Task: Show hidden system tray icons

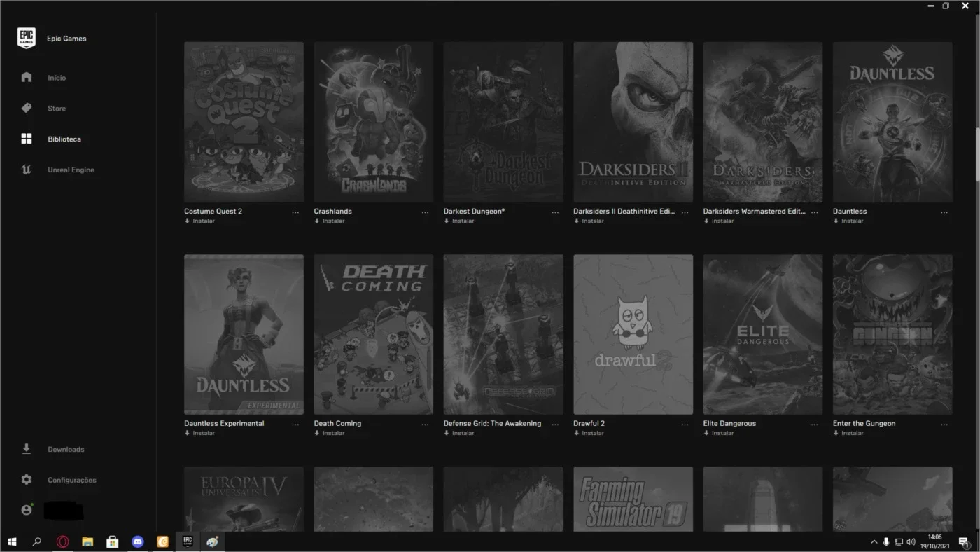Action: pos(874,541)
